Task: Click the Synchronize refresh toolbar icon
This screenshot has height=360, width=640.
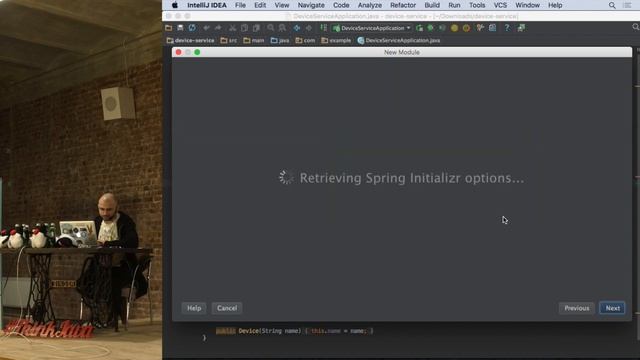Action: coord(192,28)
